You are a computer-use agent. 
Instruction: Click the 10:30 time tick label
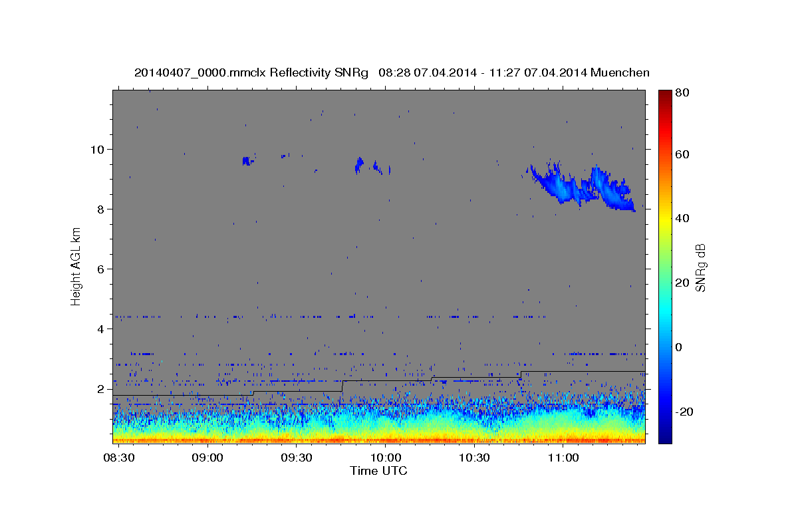click(x=474, y=458)
